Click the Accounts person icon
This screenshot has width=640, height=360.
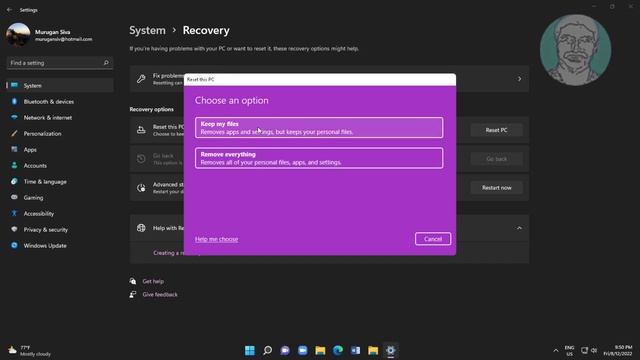coord(14,165)
